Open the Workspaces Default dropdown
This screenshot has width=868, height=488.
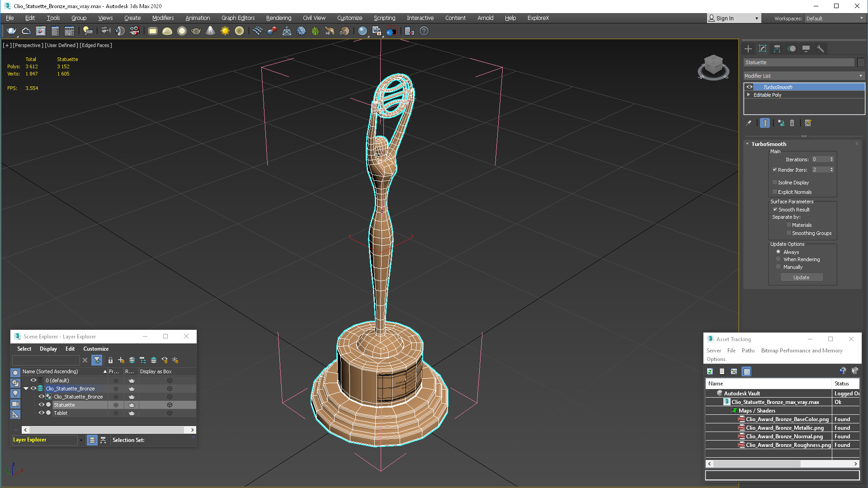click(835, 19)
